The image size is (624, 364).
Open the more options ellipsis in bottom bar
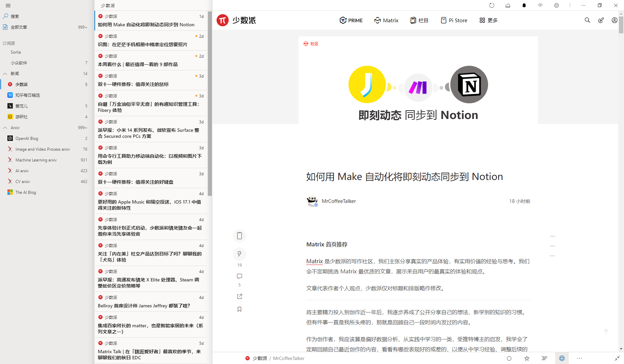tap(579, 358)
